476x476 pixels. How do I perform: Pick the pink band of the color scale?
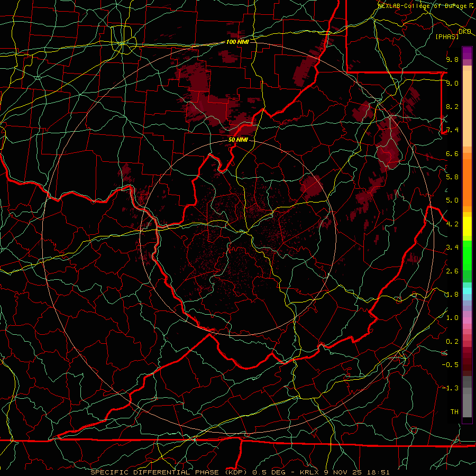(x=467, y=321)
